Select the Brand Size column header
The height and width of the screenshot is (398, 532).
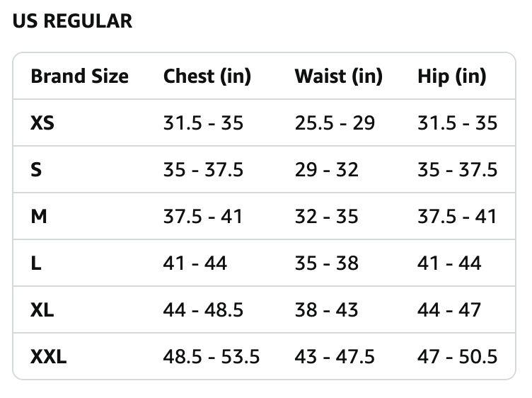80,76
